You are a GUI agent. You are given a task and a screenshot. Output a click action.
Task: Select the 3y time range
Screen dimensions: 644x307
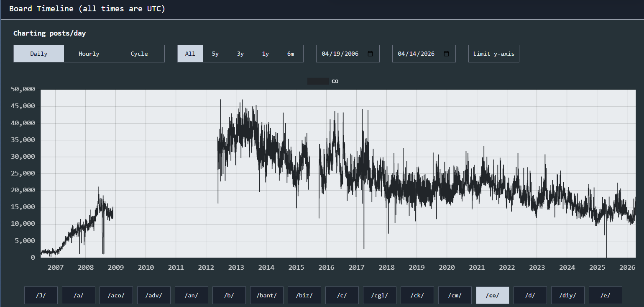point(240,54)
